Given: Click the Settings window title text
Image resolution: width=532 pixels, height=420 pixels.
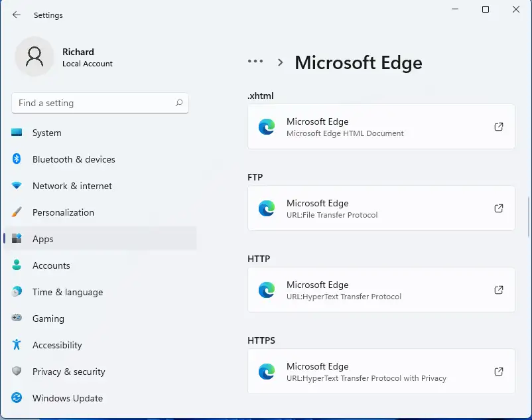Looking at the screenshot, I should 48,15.
